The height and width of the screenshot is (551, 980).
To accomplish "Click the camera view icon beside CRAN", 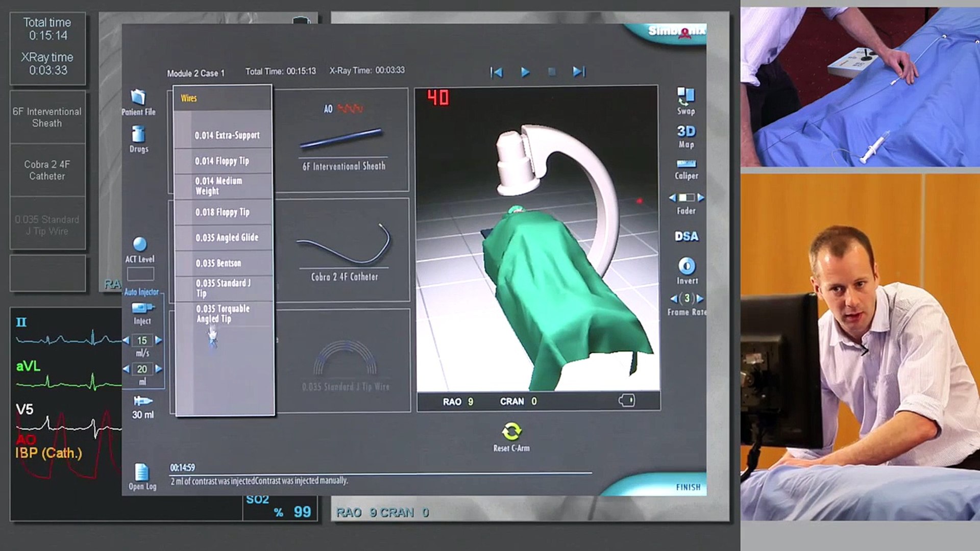I will point(627,400).
